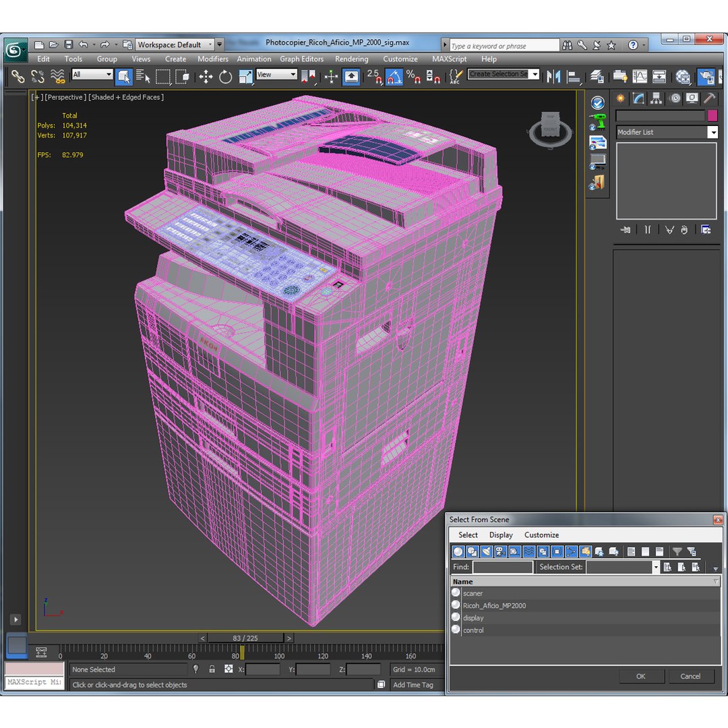This screenshot has width=728, height=728.
Task: Toggle Display Helpers filter in Select From Scene
Action: pos(514,551)
